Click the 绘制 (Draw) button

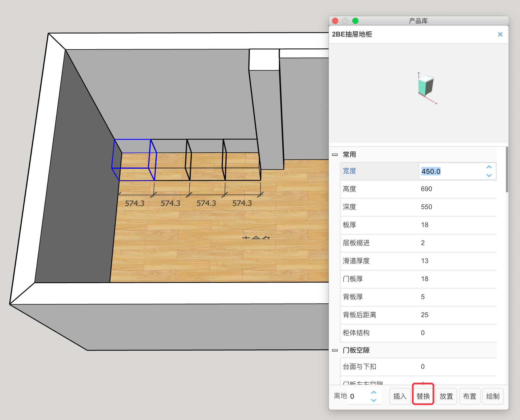[493, 396]
